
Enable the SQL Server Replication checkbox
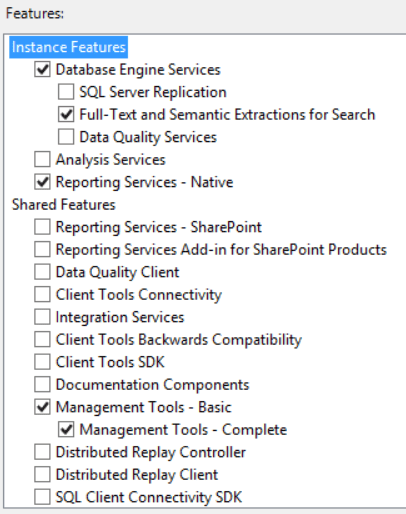66,92
